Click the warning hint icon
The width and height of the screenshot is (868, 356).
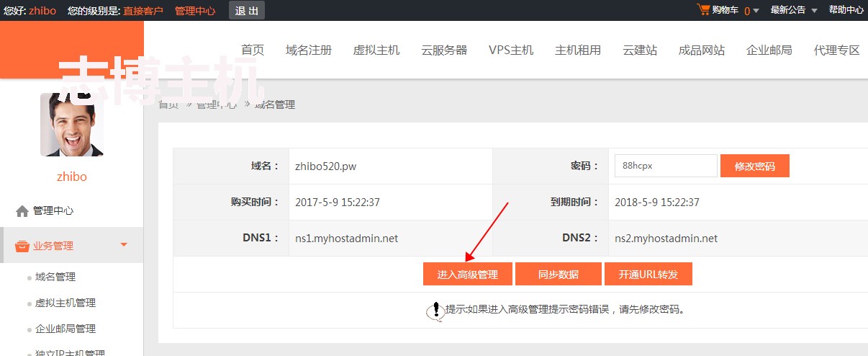click(x=435, y=311)
